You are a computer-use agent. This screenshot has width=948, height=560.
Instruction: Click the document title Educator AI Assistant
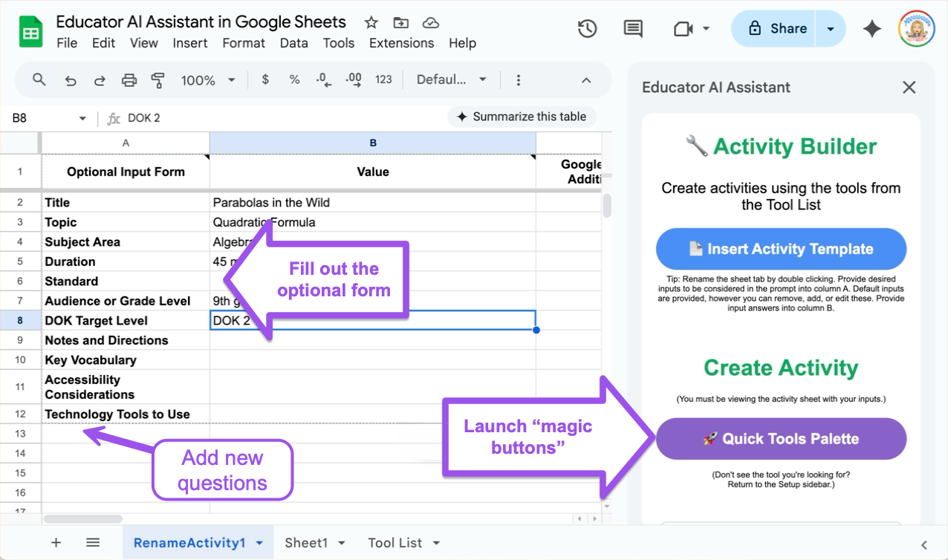tap(201, 22)
